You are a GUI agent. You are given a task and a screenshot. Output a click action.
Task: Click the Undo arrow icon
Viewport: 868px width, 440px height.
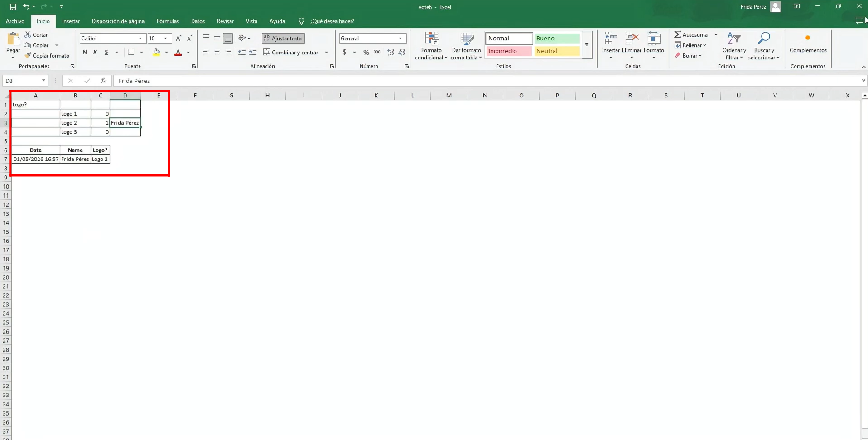26,7
